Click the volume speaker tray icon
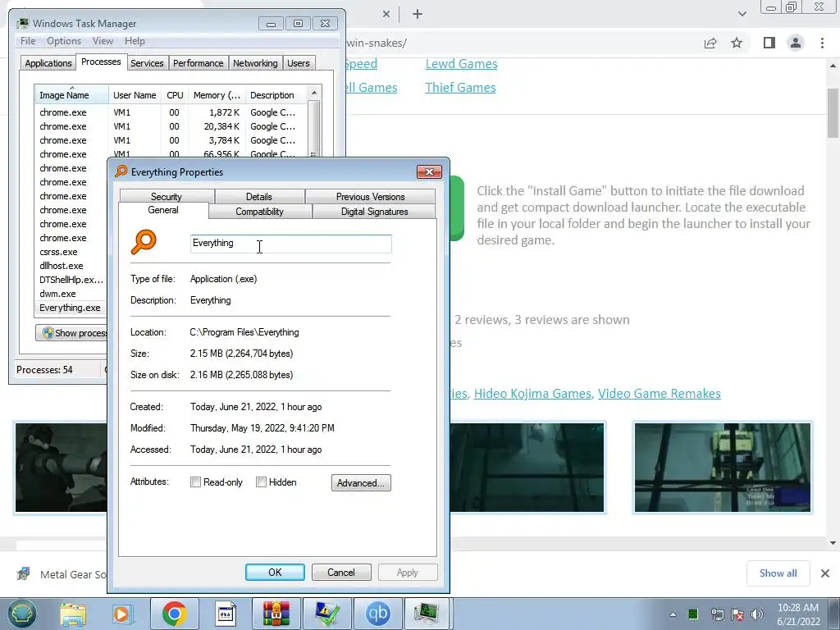Viewport: 840px width, 630px height. coord(757,614)
